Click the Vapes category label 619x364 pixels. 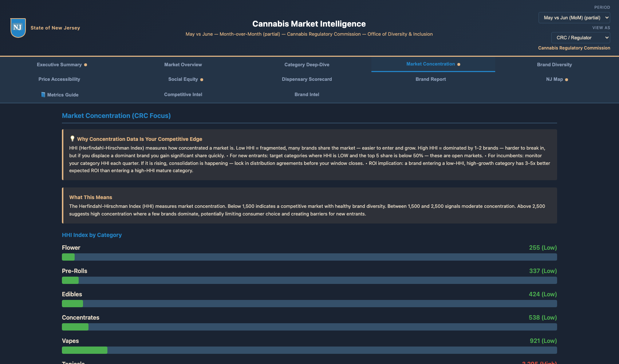pyautogui.click(x=70, y=341)
